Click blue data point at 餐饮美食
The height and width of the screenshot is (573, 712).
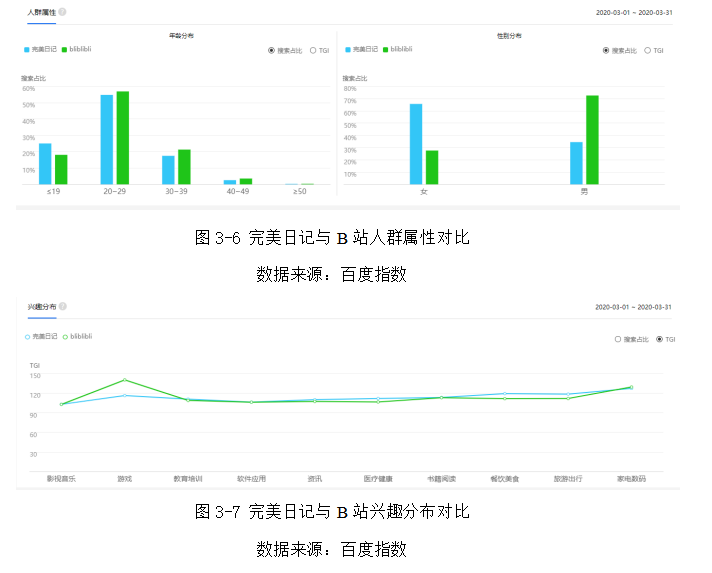(504, 393)
